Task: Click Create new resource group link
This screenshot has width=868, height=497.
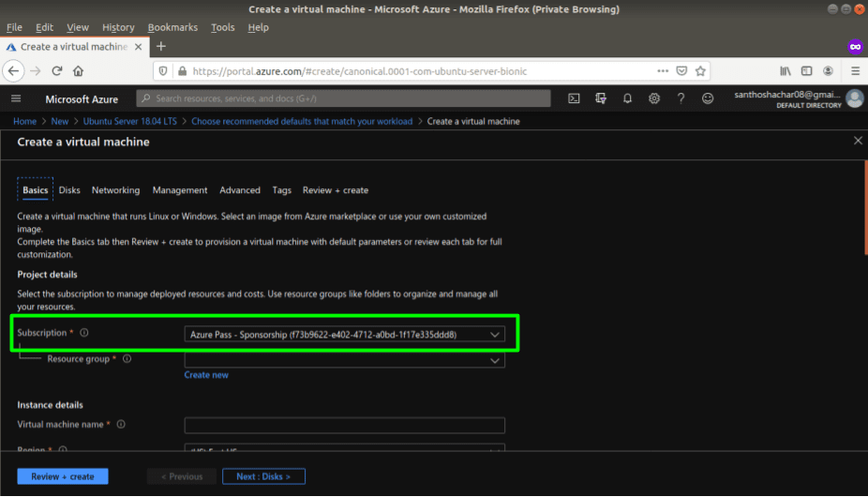Action: (x=206, y=375)
